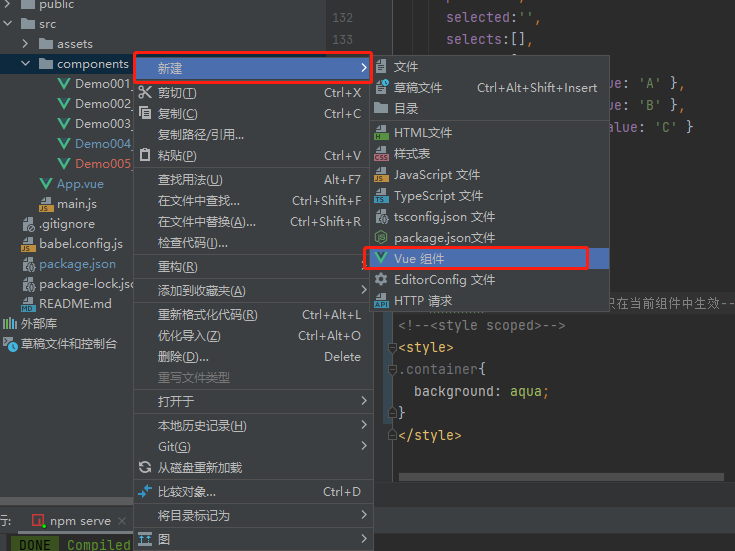Click the clipboard icon beside 粘贴
Viewport: 735px width, 551px height.
click(x=145, y=155)
